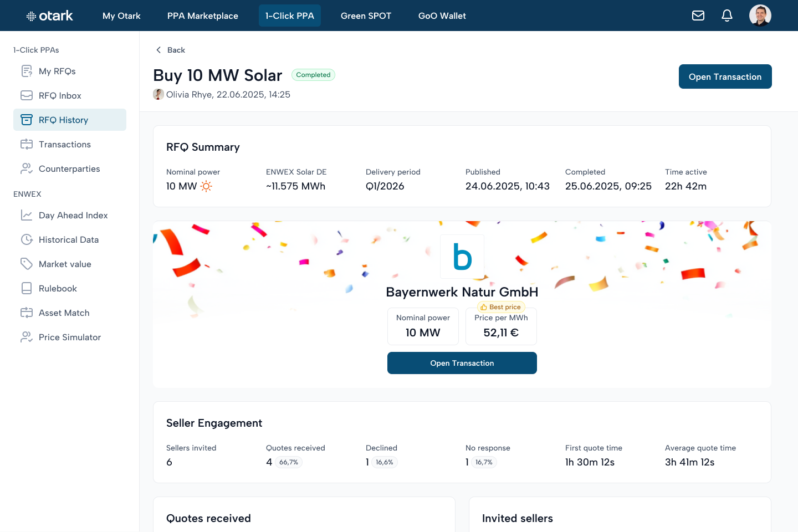This screenshot has width=798, height=532.
Task: Click the RFQ History archive icon
Action: pos(27,120)
